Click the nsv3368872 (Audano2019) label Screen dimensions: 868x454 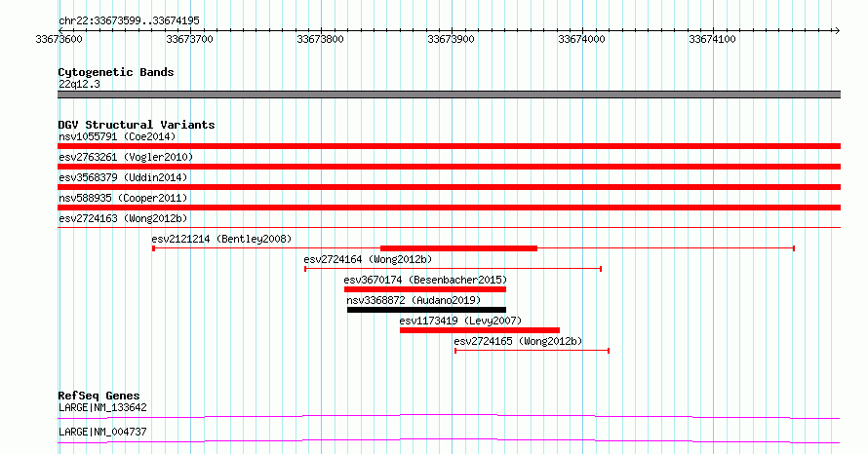click(x=414, y=300)
